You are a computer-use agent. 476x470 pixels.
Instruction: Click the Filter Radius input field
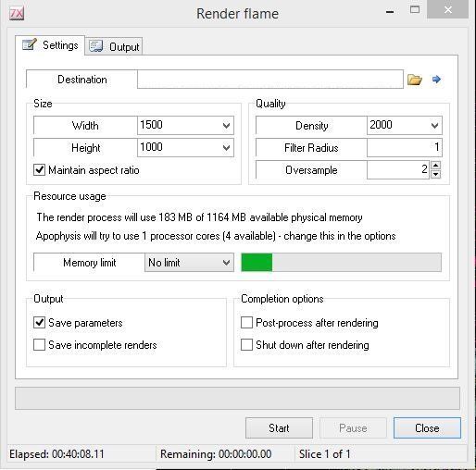click(x=405, y=147)
